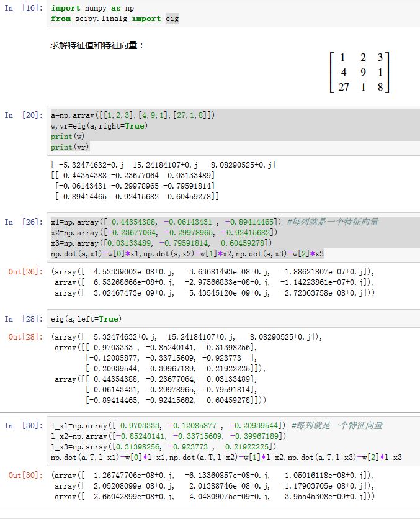
Task: Click the Out[30] result arrays
Action: [x=214, y=487]
